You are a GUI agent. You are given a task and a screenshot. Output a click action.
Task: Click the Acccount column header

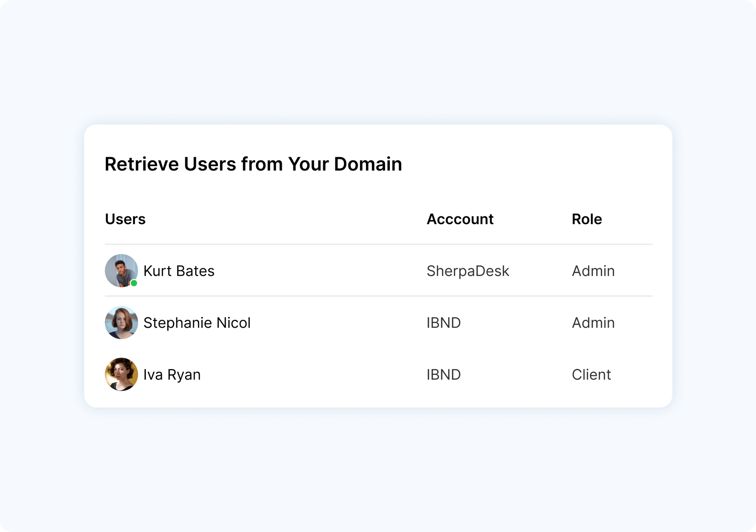tap(460, 219)
